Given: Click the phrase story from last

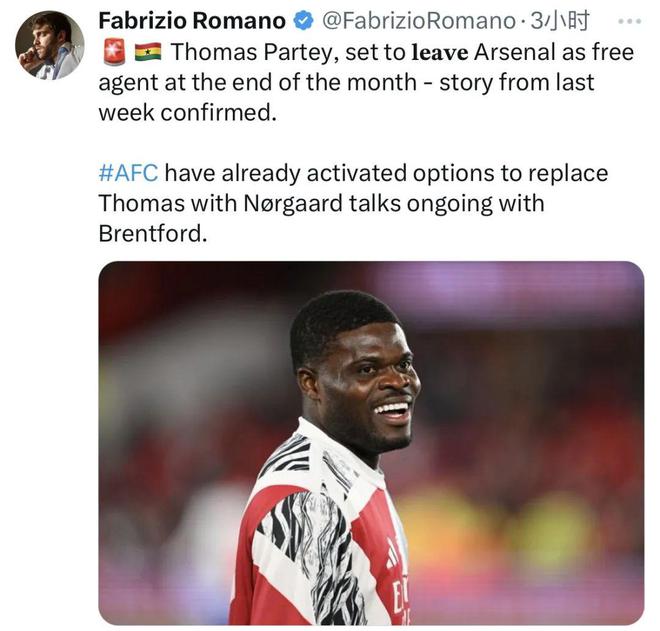Looking at the screenshot, I should pos(517,83).
